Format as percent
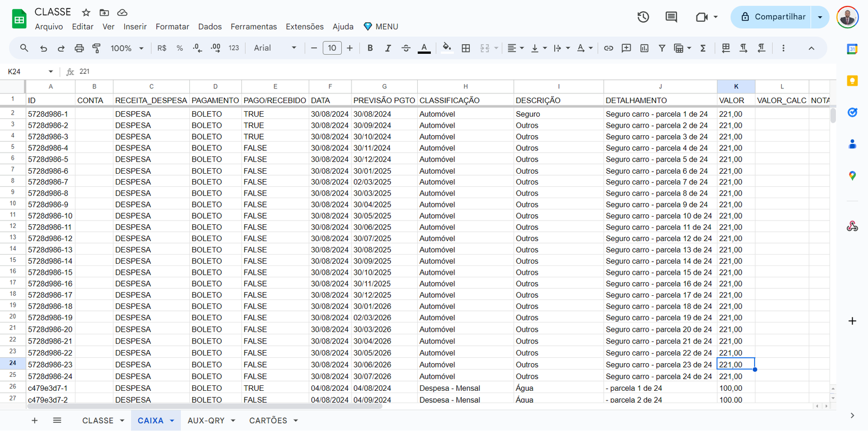Screen dimensions: 868x431 [180, 48]
